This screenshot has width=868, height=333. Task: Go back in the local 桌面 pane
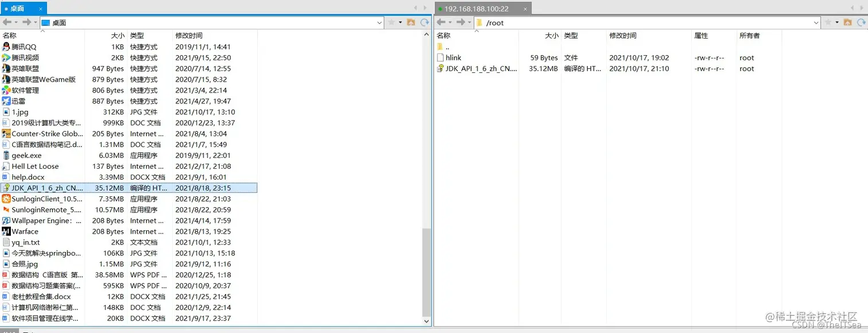(7, 22)
